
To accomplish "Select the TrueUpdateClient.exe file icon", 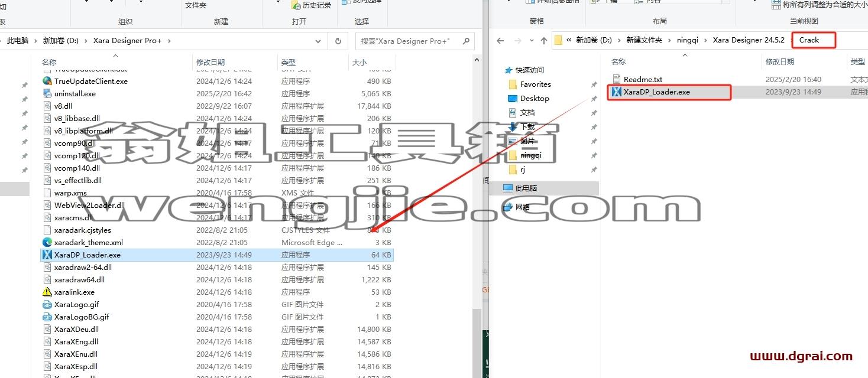I will [x=47, y=81].
